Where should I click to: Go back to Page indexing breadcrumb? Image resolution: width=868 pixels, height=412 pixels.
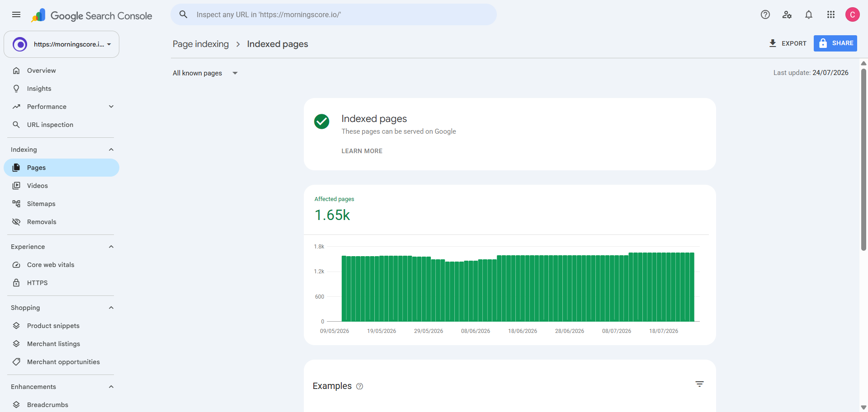point(201,44)
